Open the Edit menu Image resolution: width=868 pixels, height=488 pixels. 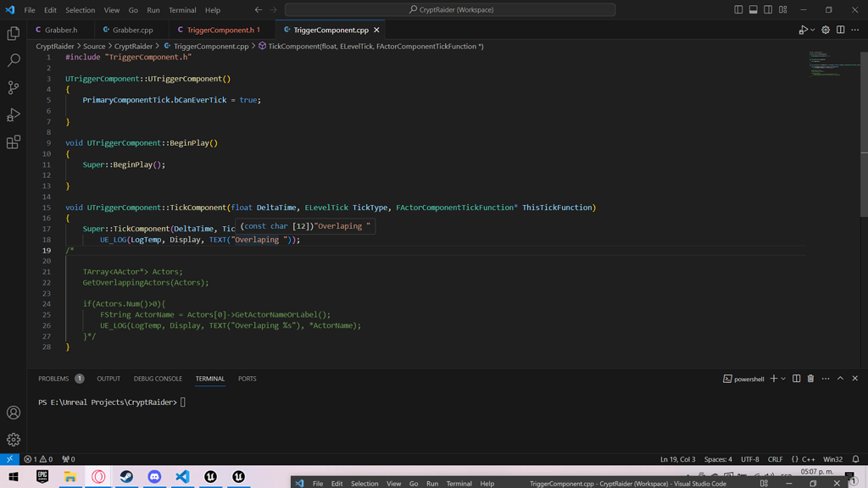pos(50,10)
